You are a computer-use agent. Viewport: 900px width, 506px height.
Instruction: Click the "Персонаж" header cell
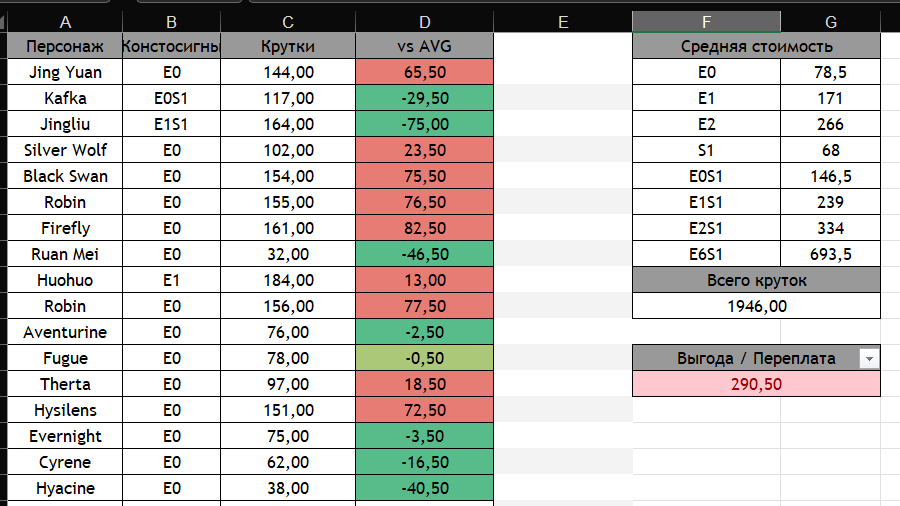coord(65,46)
